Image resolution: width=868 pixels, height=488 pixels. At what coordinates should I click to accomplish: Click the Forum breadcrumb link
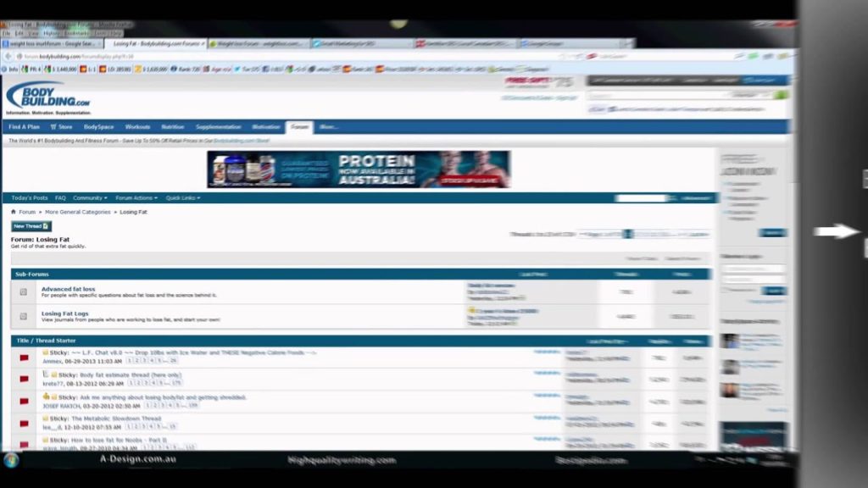[x=27, y=212]
